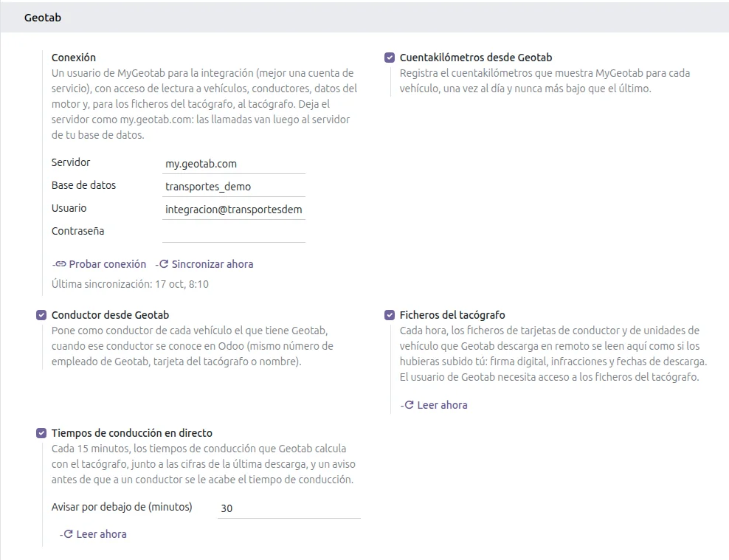Click Probar conexión link

99,264
